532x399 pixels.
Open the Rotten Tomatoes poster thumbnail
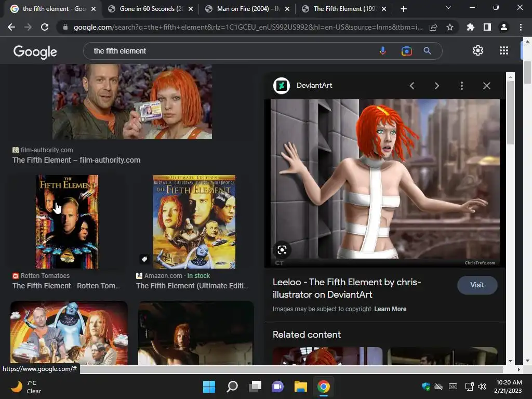click(67, 221)
